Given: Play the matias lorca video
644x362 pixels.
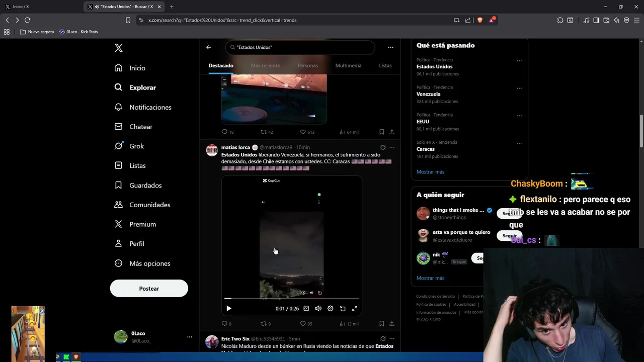Looking at the screenshot, I should point(229,309).
